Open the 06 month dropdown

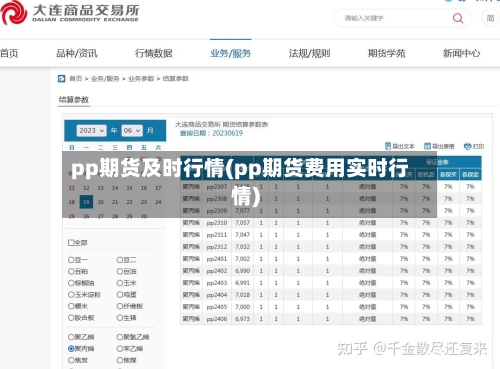(132, 130)
